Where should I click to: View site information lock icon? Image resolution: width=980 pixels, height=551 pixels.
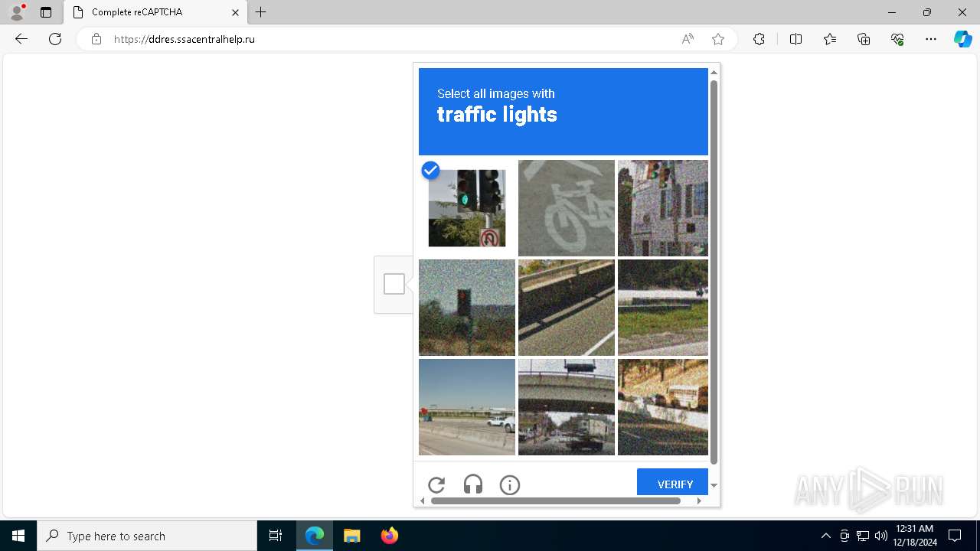[96, 39]
